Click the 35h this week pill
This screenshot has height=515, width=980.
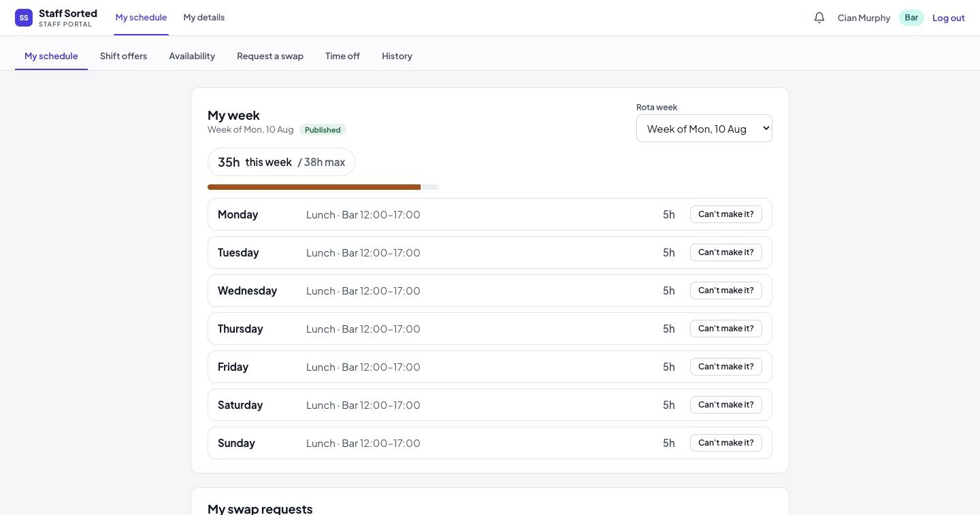[281, 162]
